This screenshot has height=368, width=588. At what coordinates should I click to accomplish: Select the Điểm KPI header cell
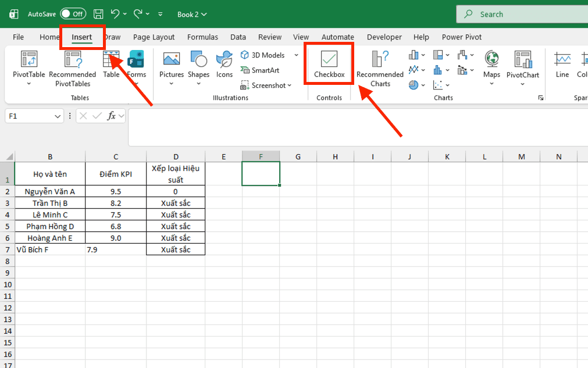(x=116, y=174)
